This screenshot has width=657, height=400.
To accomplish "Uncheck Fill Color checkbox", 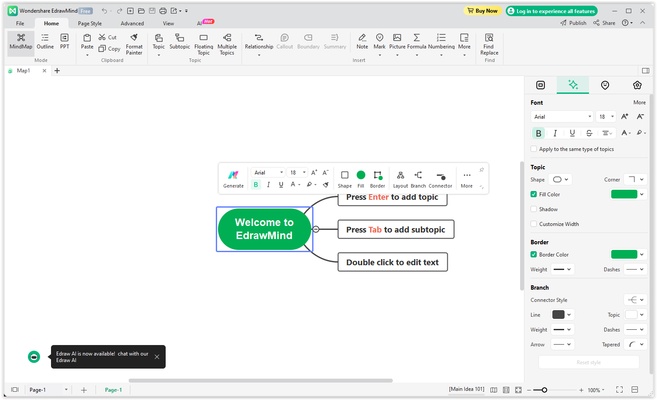I will [534, 194].
